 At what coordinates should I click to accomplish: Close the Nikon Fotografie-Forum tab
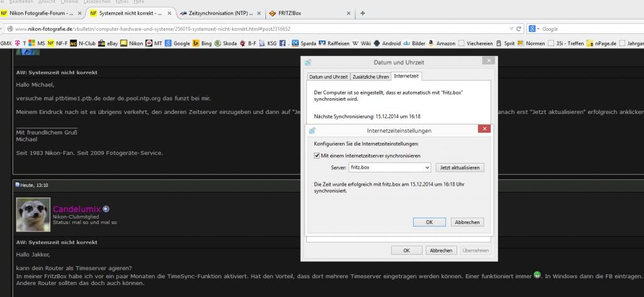coord(80,13)
